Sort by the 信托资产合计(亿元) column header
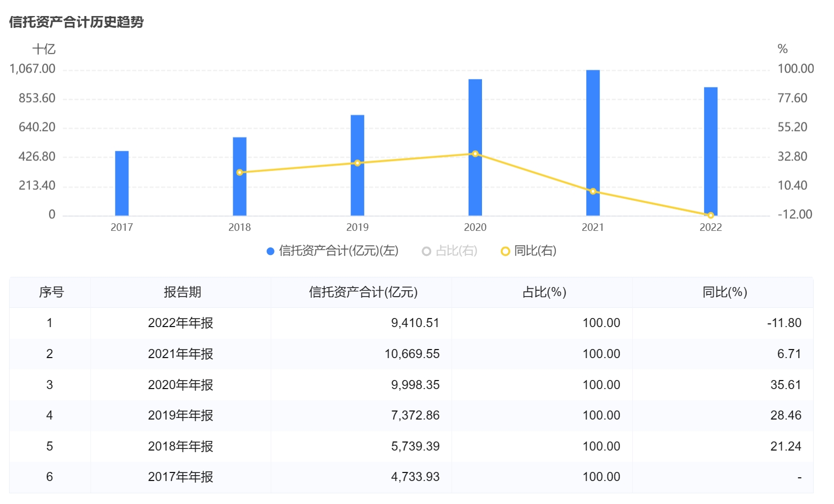834x504 pixels. [363, 292]
